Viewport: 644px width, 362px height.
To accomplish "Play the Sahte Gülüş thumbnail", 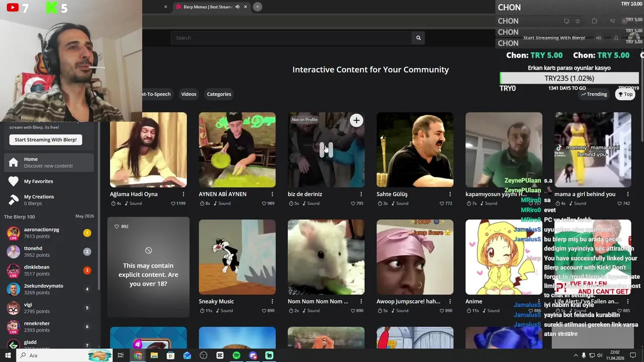I will click(415, 149).
